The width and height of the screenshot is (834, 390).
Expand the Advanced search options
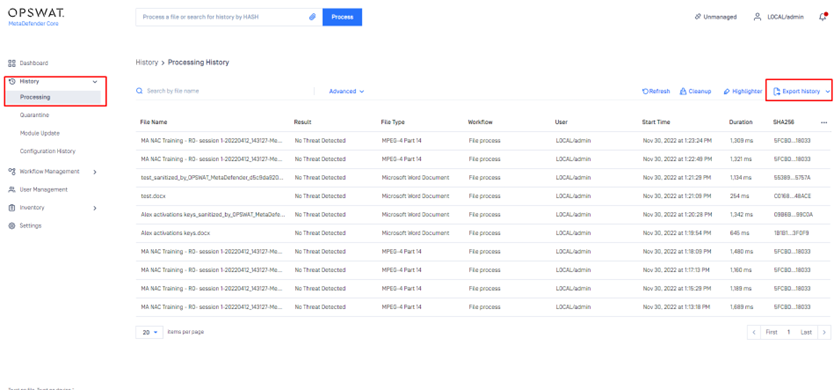[346, 91]
